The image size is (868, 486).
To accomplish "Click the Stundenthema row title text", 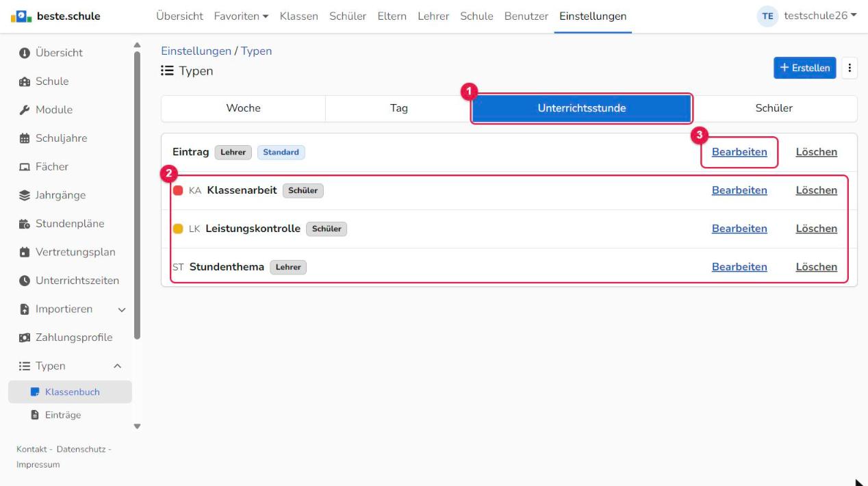I will pyautogui.click(x=227, y=267).
